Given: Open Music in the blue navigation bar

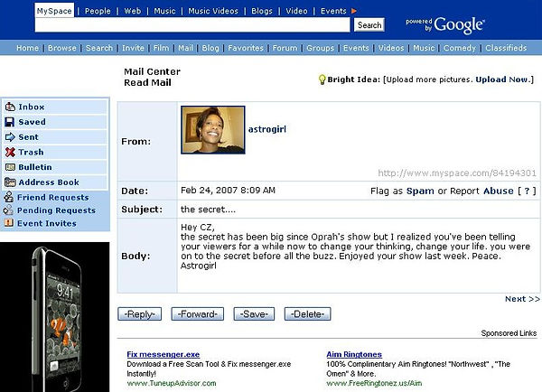Looking at the screenshot, I should click(x=424, y=48).
